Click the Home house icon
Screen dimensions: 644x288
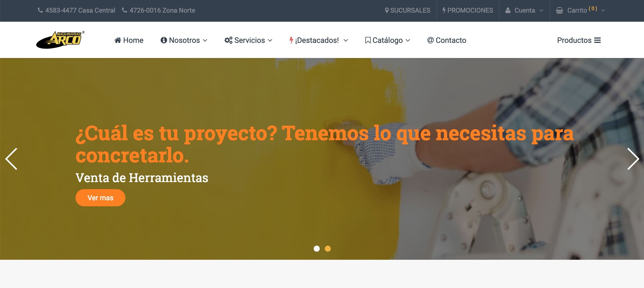(x=118, y=40)
